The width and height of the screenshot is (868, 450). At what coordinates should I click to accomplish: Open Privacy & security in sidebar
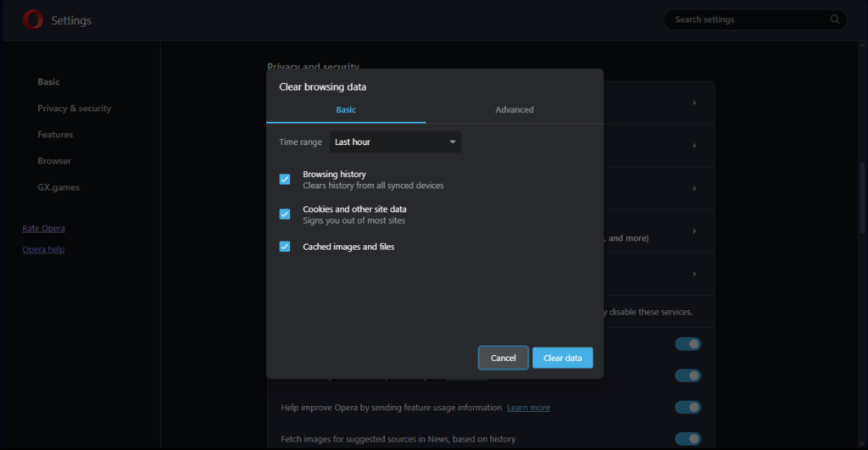pos(75,108)
